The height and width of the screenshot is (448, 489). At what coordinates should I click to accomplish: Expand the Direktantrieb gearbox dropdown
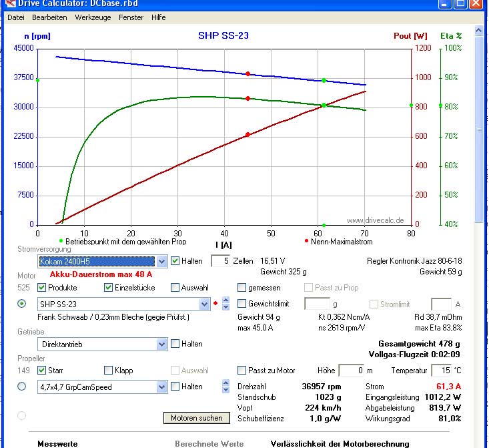click(x=161, y=345)
